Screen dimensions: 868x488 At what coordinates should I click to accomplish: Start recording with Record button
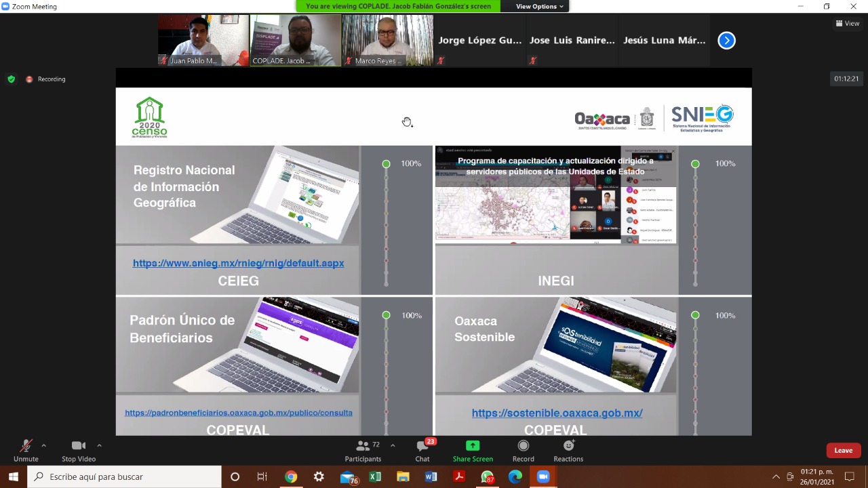tap(523, 450)
